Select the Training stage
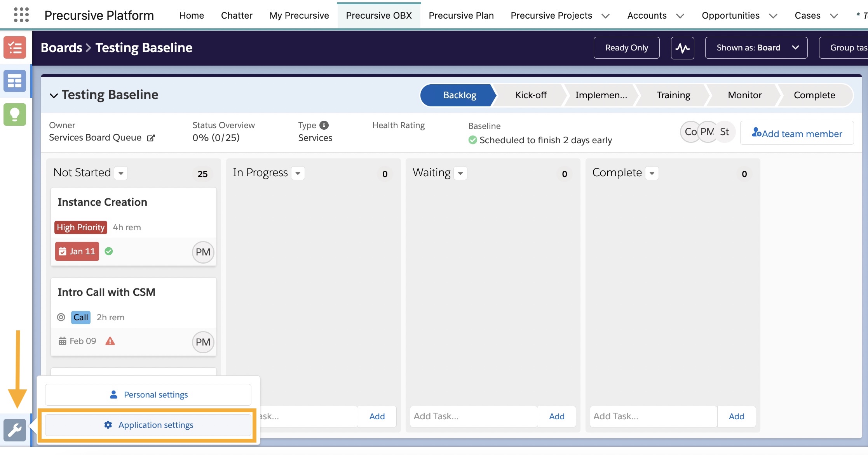 (673, 95)
